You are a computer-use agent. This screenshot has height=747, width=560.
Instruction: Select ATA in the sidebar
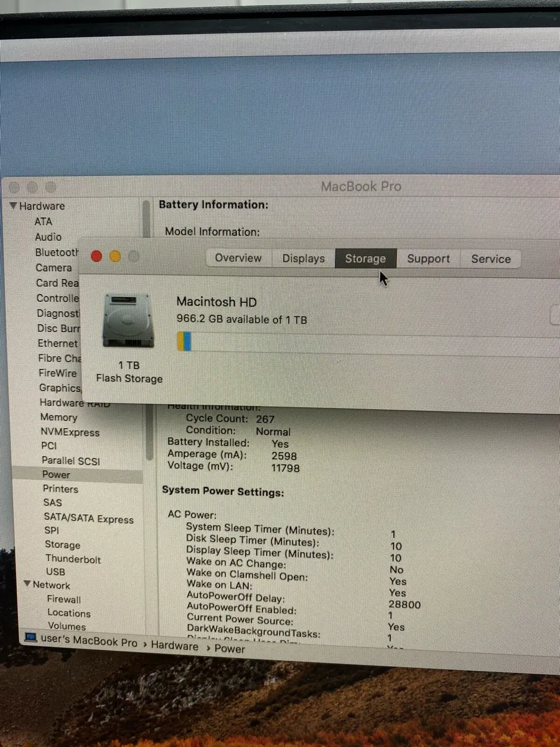point(44,221)
